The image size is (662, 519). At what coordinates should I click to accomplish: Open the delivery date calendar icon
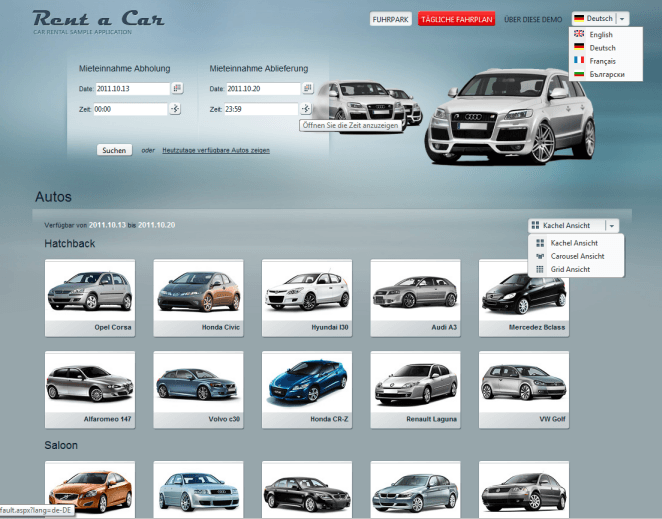(x=308, y=88)
